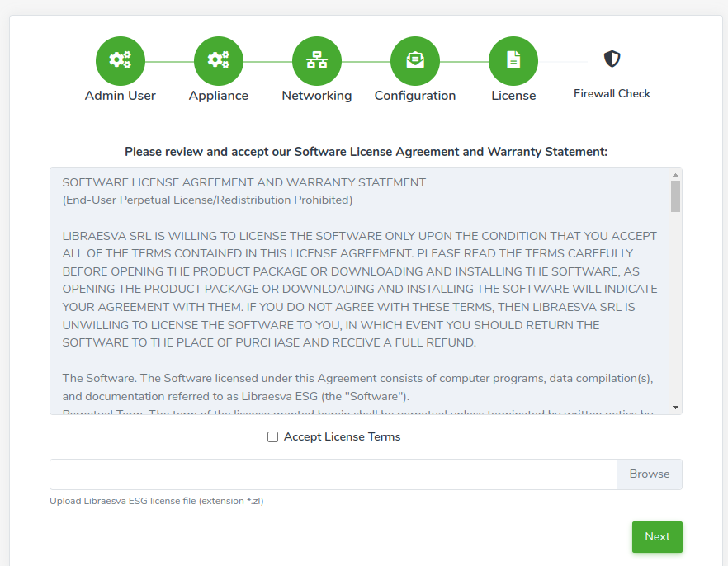
Task: Click the Browse button for license file
Action: pos(650,474)
